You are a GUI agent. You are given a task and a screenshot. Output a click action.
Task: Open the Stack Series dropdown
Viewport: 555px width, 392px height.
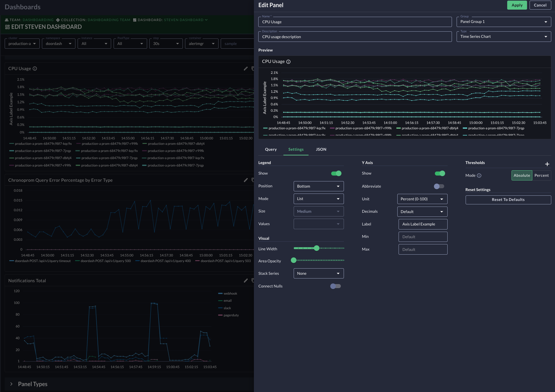(318, 274)
